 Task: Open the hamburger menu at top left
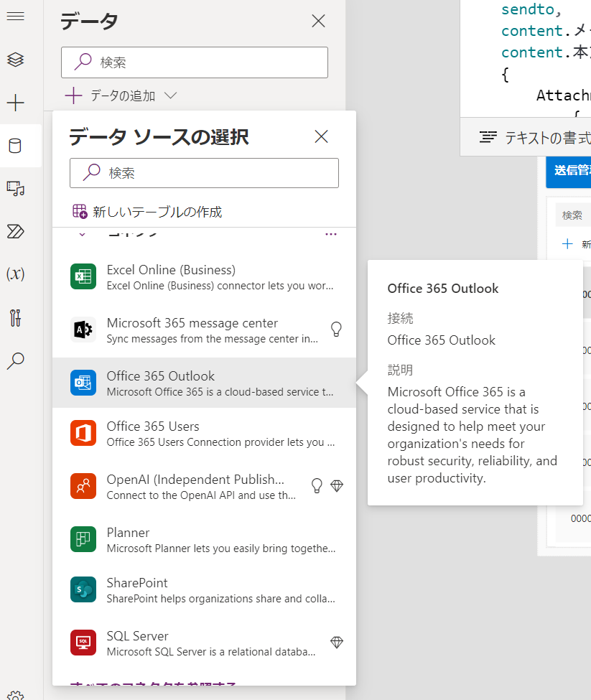pos(14,17)
